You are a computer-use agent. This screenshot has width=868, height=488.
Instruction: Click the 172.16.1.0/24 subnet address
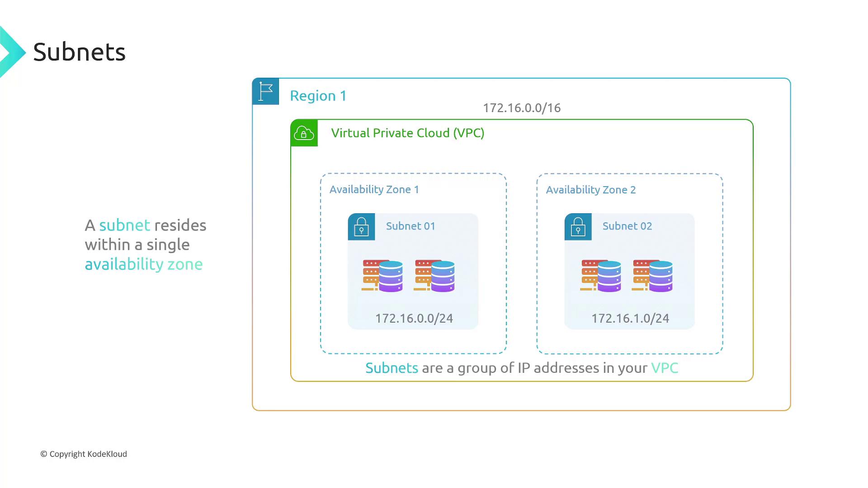click(630, 319)
